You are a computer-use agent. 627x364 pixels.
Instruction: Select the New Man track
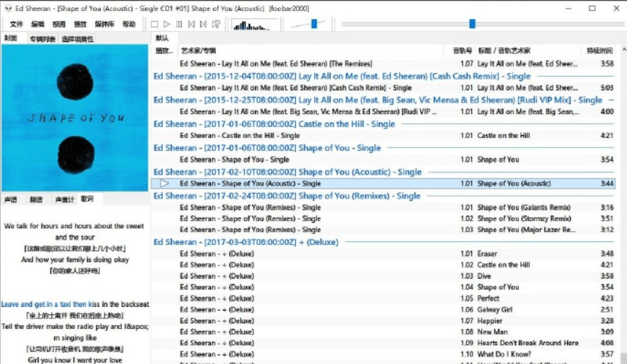(384, 332)
